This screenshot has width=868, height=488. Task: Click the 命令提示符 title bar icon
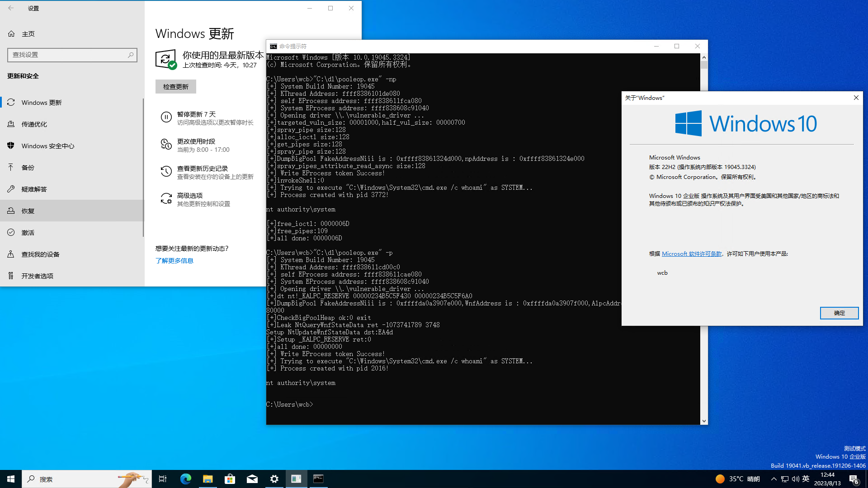[273, 46]
